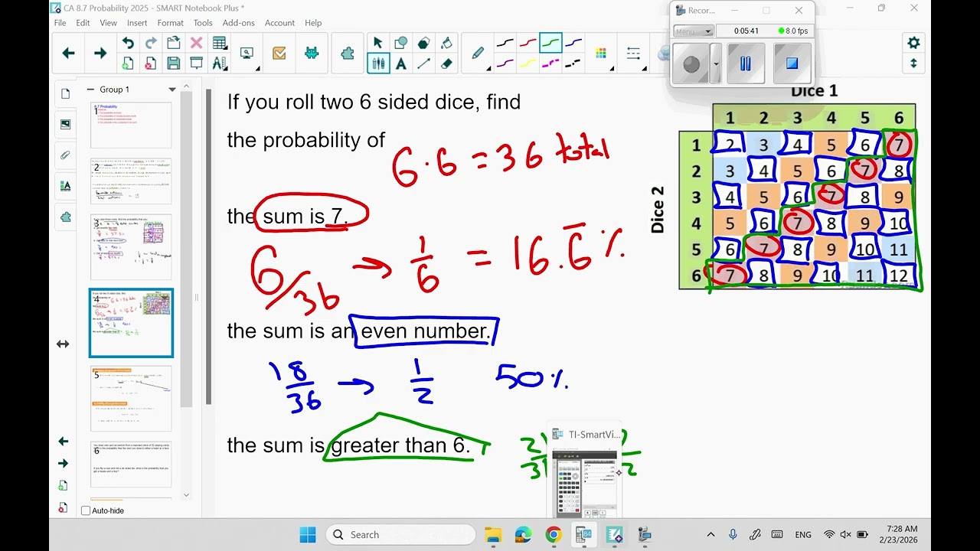Pause the screen recording in Recorder window
980x551 pixels.
pos(745,64)
